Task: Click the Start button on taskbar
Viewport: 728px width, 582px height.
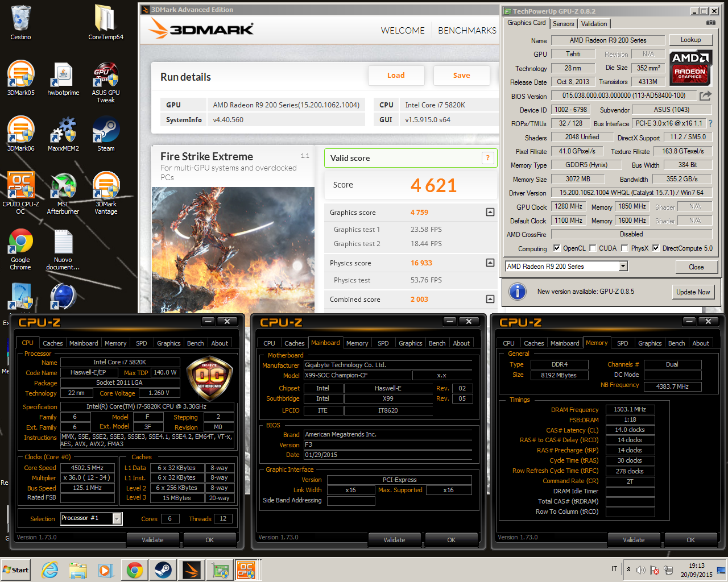Action: point(16,570)
